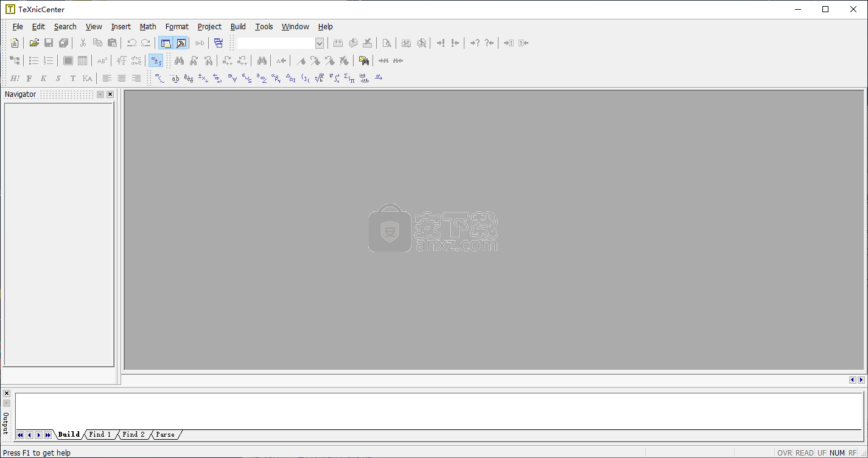Insert a numbered list via enumerate icon
868x458 pixels.
coord(49,61)
